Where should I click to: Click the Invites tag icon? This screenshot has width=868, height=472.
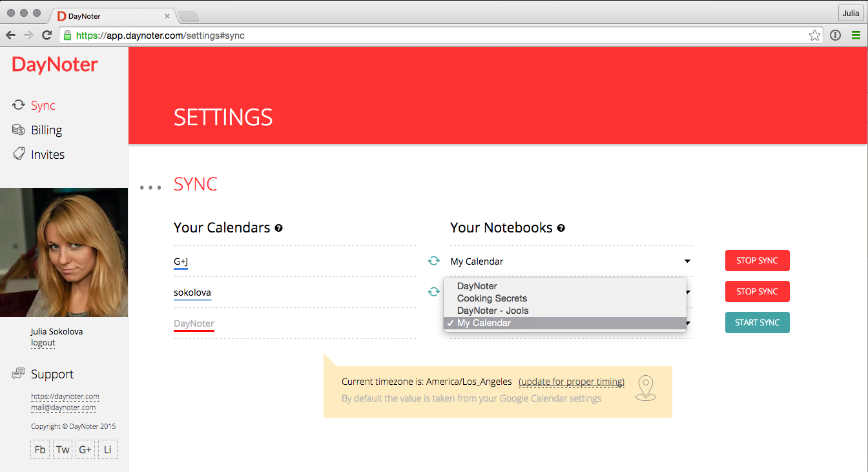click(x=19, y=154)
